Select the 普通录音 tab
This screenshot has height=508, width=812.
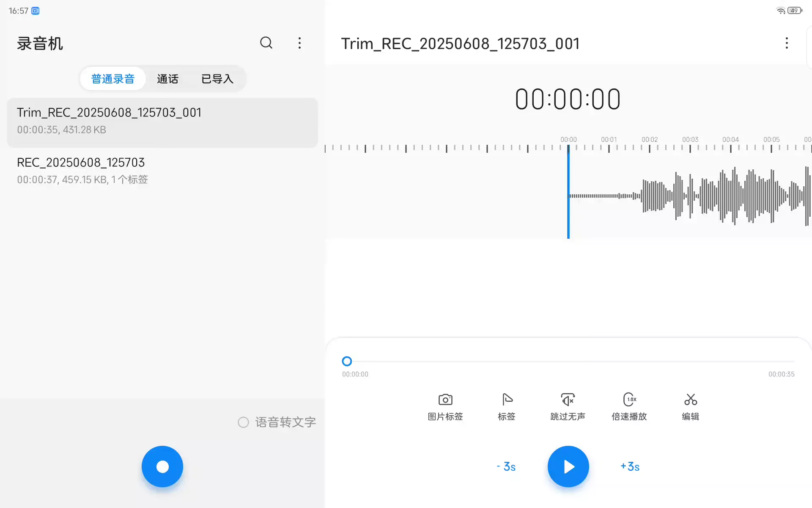(x=113, y=79)
